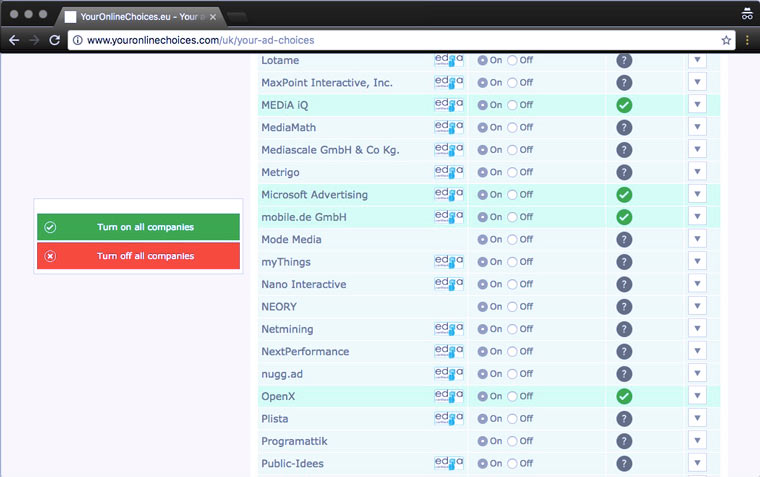The image size is (760, 477).
Task: Click the NextPerformance company name
Action: (305, 351)
